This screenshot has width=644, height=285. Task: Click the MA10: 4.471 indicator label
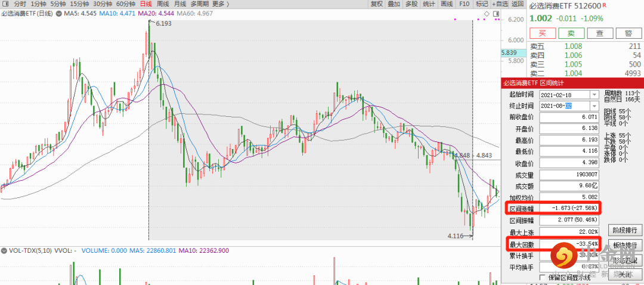117,14
